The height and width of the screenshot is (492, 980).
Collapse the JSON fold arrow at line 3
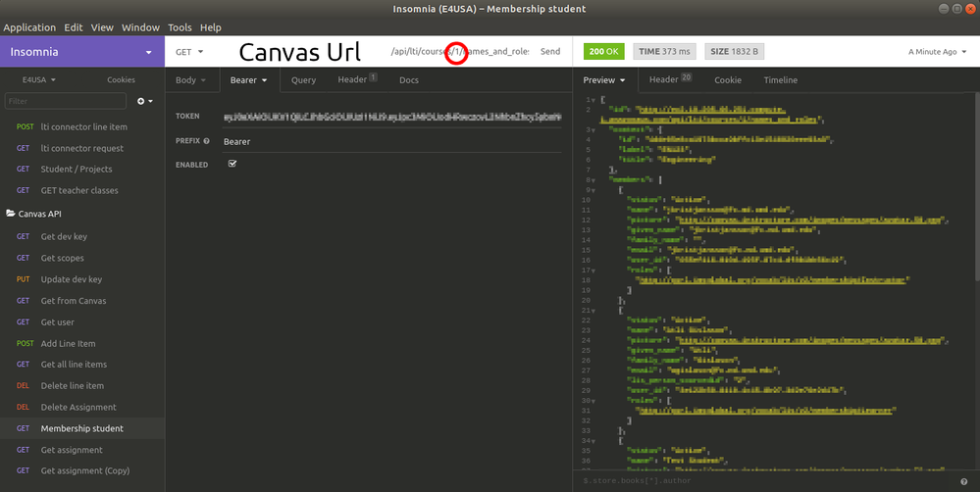point(593,130)
